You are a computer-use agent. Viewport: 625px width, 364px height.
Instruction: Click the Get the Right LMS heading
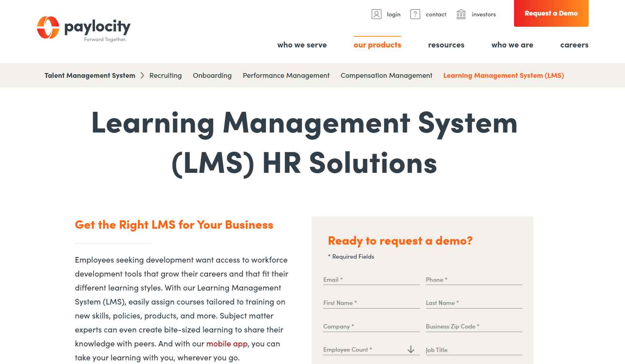pos(174,225)
